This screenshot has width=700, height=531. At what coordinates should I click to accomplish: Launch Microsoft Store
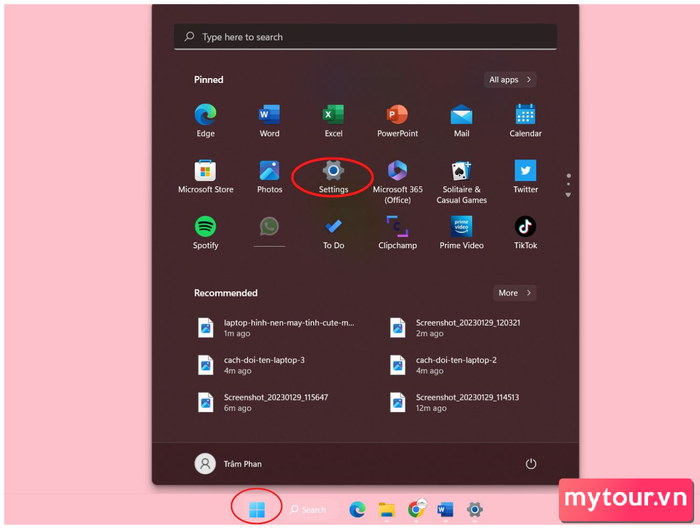(x=205, y=176)
